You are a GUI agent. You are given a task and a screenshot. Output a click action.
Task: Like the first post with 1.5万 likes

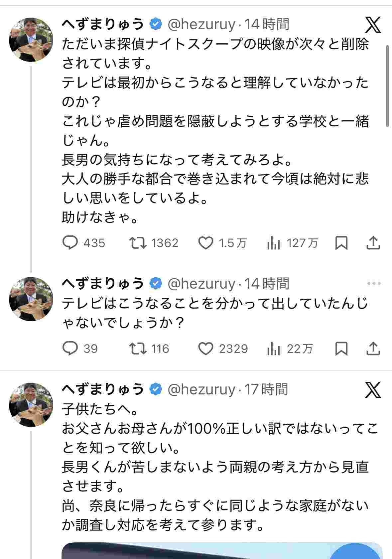[205, 243]
